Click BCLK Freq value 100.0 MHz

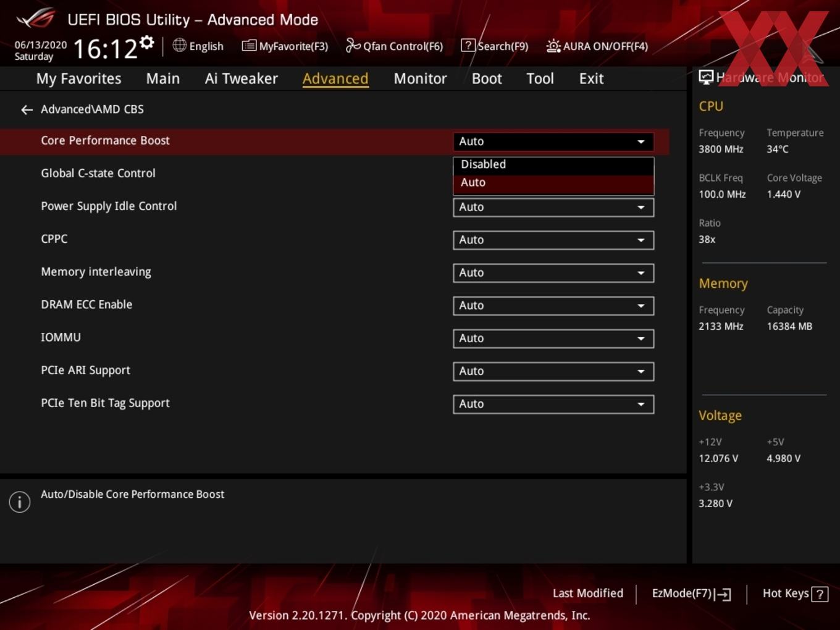(x=722, y=195)
